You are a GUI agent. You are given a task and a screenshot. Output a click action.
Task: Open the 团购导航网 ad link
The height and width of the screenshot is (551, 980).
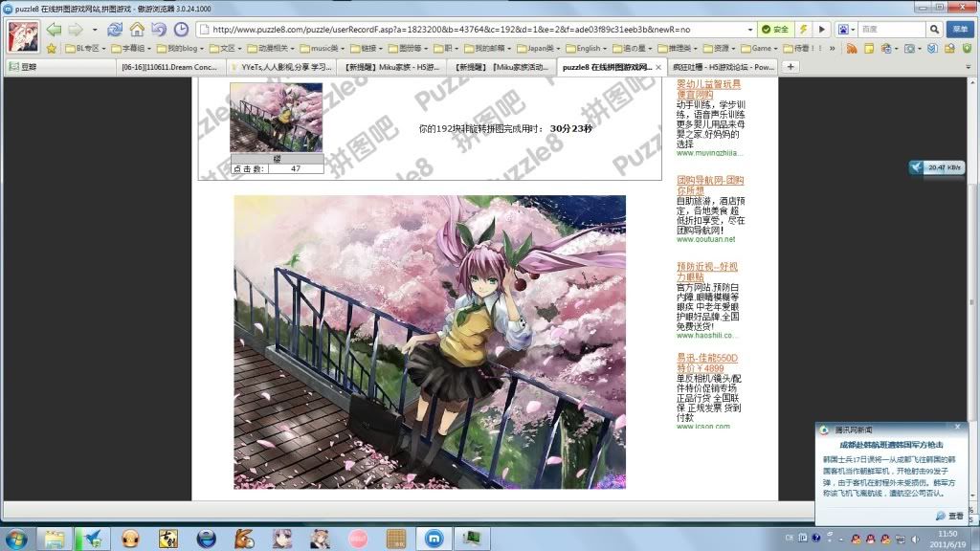click(x=710, y=185)
